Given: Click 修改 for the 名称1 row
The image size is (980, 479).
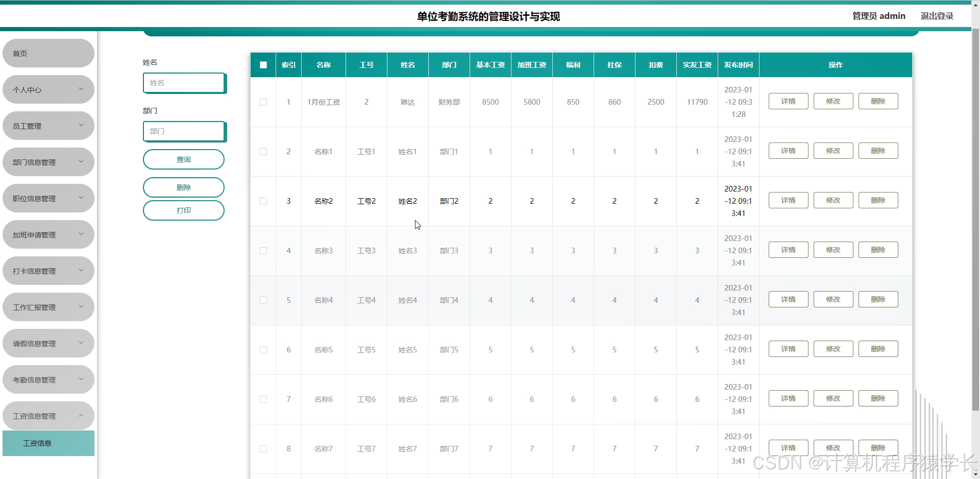Looking at the screenshot, I should pos(834,151).
